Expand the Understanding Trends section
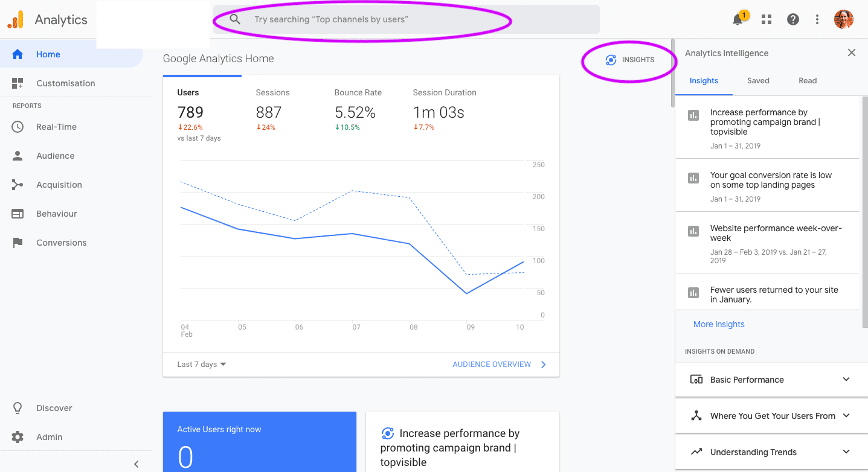The width and height of the screenshot is (868, 472). (x=771, y=452)
